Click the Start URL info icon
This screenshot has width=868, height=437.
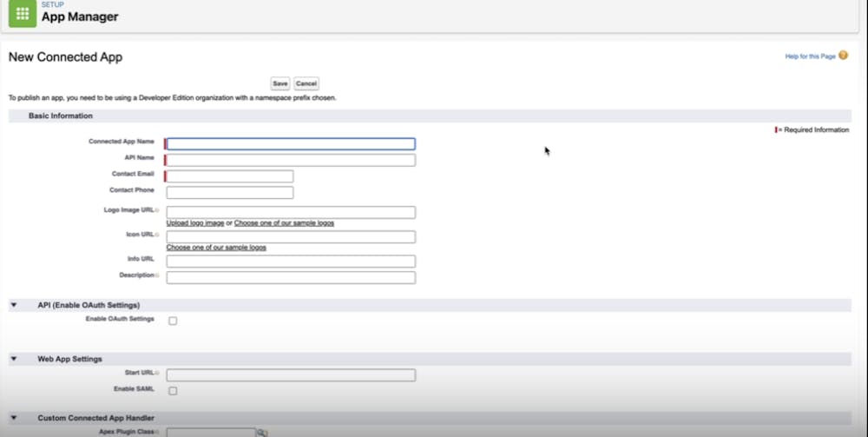click(157, 373)
